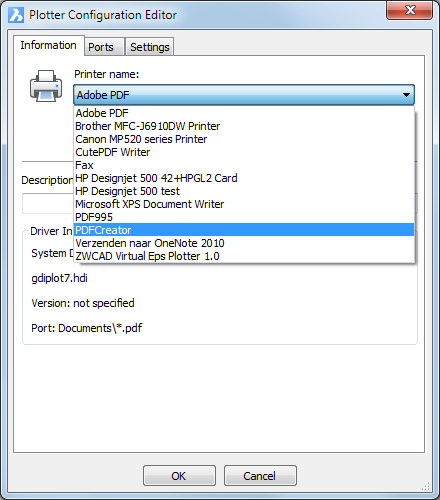Close the Plotter Configuration Editor window
440x500 pixels.
click(410, 10)
